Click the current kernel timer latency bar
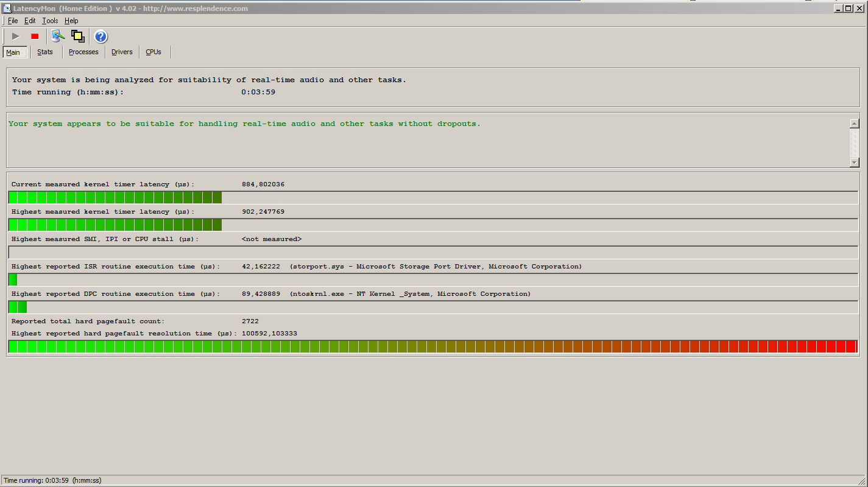Image resolution: width=868 pixels, height=487 pixels. (x=433, y=197)
